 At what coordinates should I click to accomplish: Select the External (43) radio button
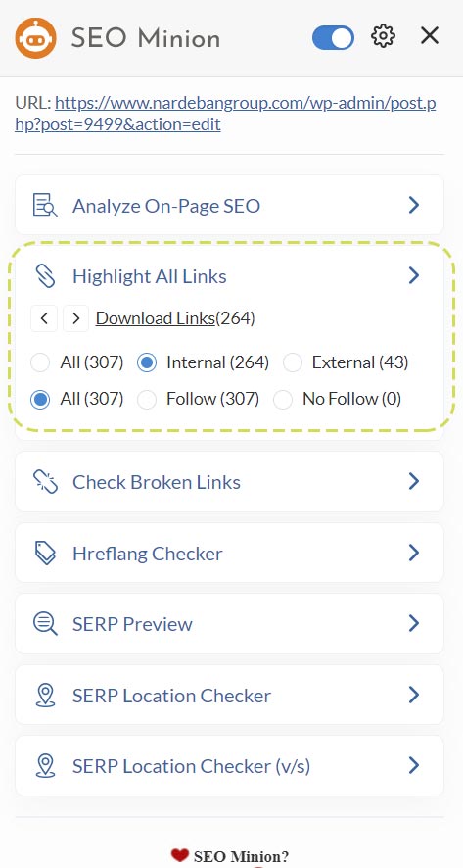coord(293,363)
